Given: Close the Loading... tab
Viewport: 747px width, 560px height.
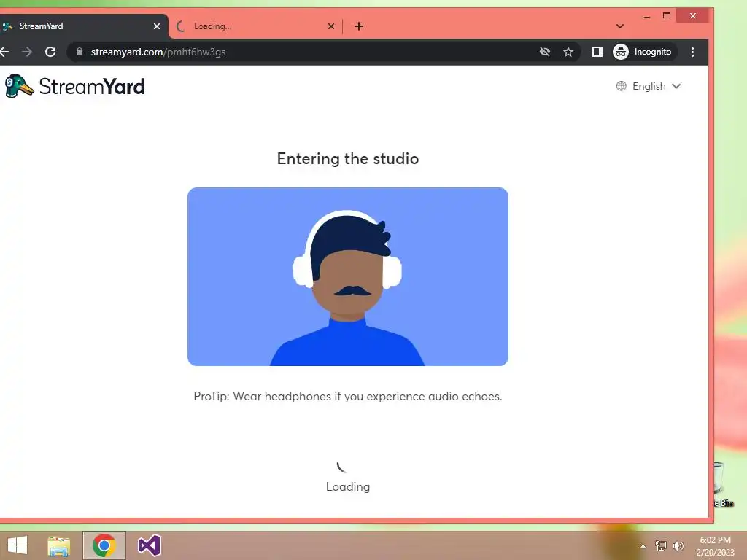Looking at the screenshot, I should [331, 26].
